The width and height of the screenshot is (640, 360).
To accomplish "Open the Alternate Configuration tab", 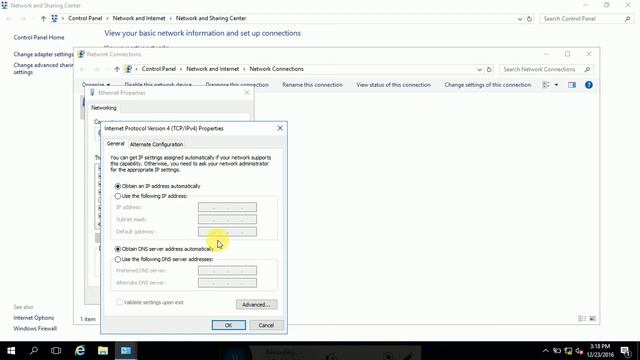I will (156, 144).
